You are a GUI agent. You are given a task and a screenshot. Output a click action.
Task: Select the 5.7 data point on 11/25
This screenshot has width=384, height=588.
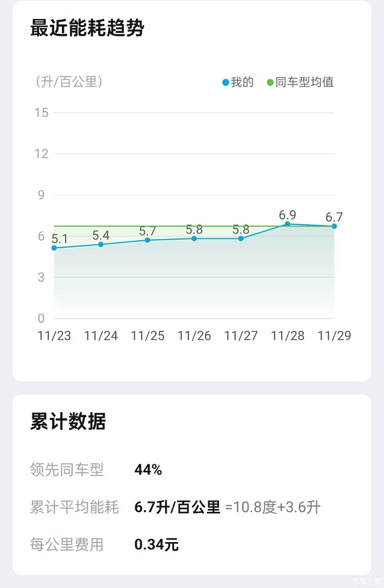pos(148,240)
